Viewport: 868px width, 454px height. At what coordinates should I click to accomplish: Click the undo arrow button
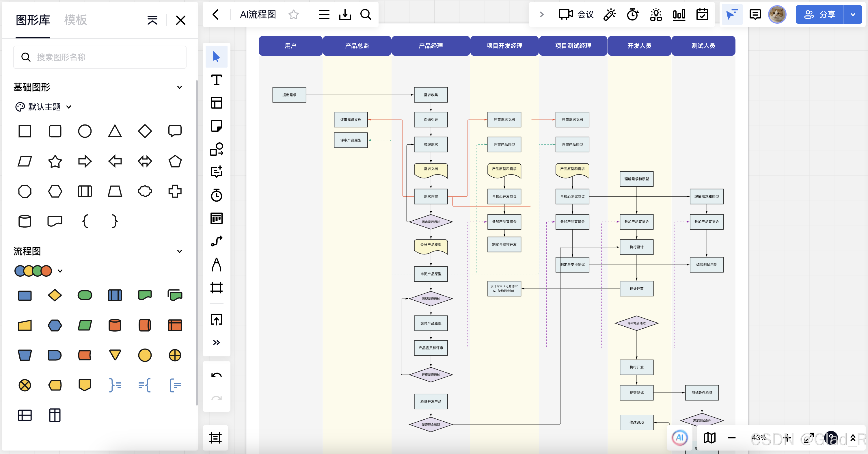click(216, 375)
